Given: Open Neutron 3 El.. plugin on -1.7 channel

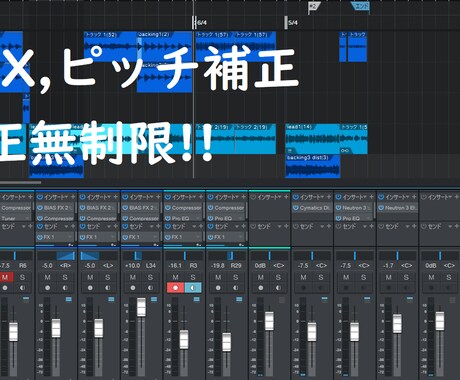Looking at the screenshot, I should pos(400,208).
